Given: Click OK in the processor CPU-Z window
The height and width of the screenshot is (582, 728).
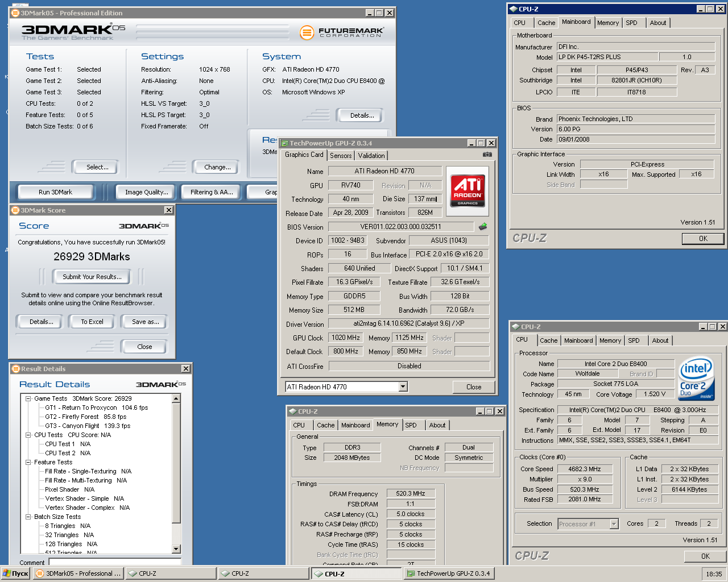Looking at the screenshot, I should point(705,556).
